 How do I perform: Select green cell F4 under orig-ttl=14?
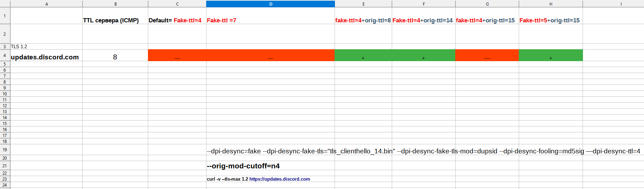click(424, 55)
